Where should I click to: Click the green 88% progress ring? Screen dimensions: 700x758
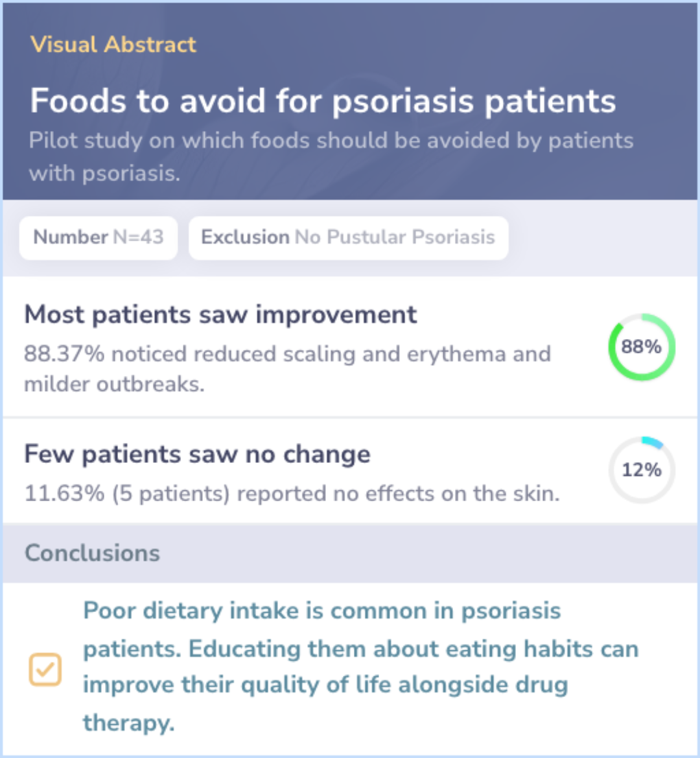pos(642,347)
